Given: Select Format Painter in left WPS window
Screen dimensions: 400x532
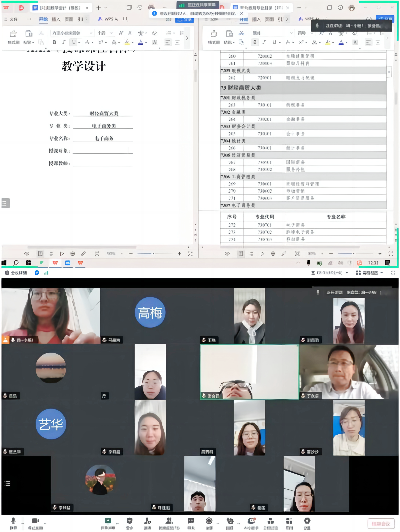Looking at the screenshot, I should click(x=13, y=37).
